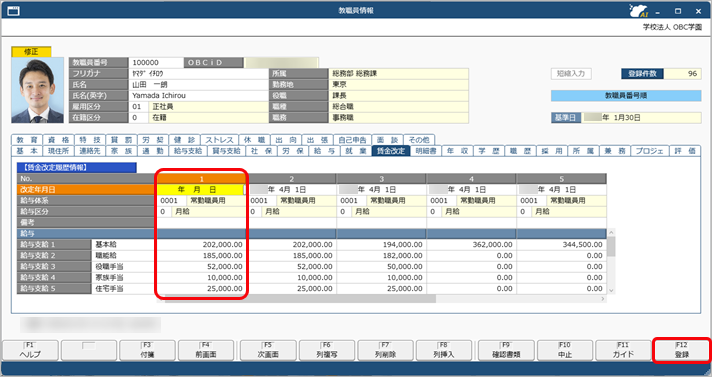This screenshot has width=712, height=377.
Task: Click the 基本給 value 194,000.00
Action: tap(381, 244)
